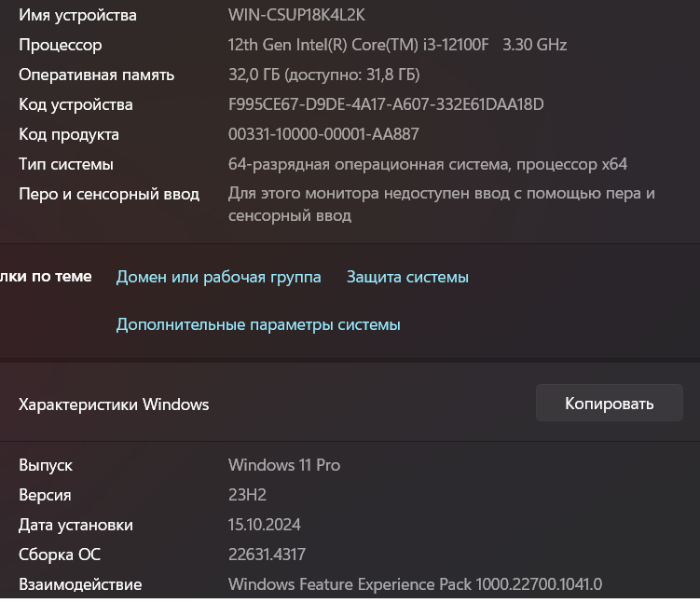This screenshot has width=700, height=603.
Task: Select the Windows 11 Pro edition value
Action: 284,465
